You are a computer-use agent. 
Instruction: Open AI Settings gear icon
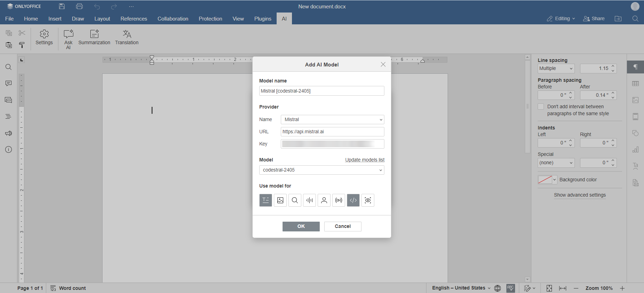click(x=44, y=38)
